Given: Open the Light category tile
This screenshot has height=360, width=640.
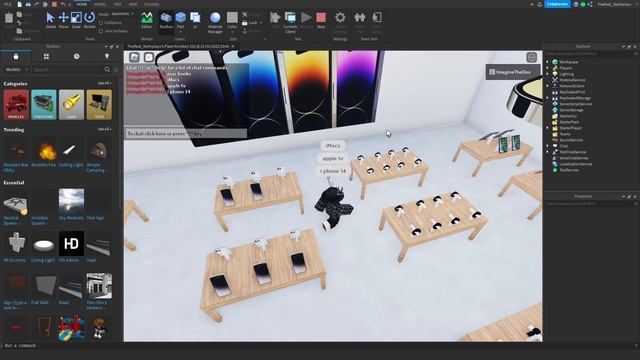Looking at the screenshot, I should point(71,105).
